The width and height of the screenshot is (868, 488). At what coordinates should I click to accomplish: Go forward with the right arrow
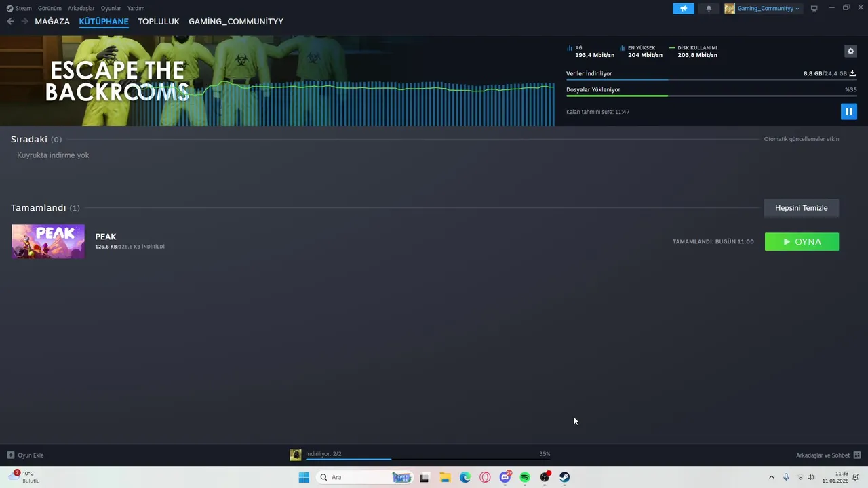(25, 22)
